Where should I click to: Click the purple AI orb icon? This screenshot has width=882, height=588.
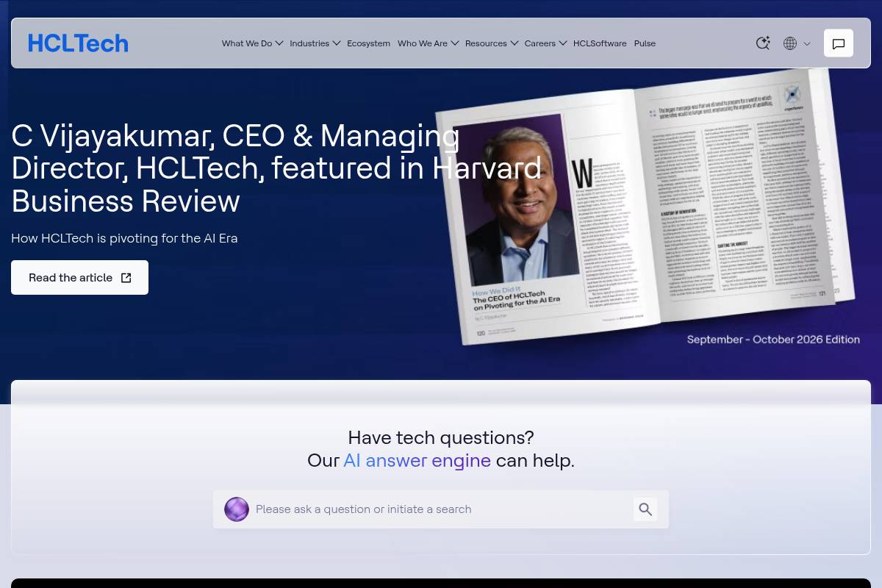coord(237,509)
